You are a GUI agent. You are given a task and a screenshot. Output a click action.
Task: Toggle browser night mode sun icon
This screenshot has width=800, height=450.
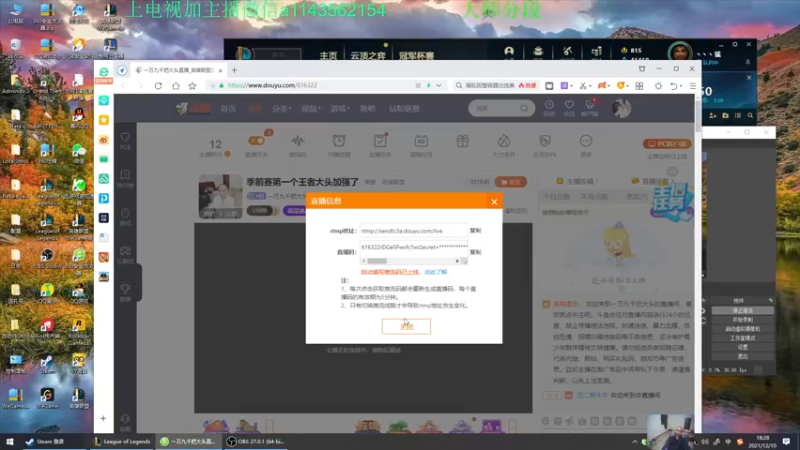(x=658, y=86)
